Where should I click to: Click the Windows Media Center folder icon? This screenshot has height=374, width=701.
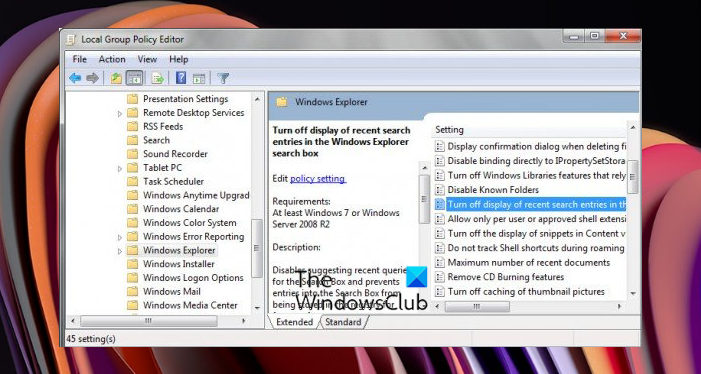pyautogui.click(x=132, y=305)
